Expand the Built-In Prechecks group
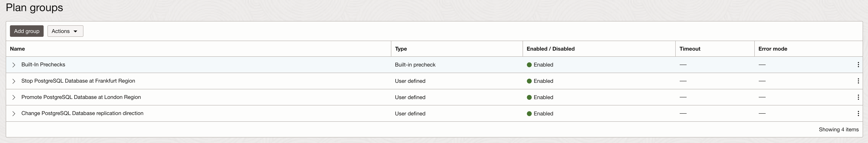 [x=14, y=65]
